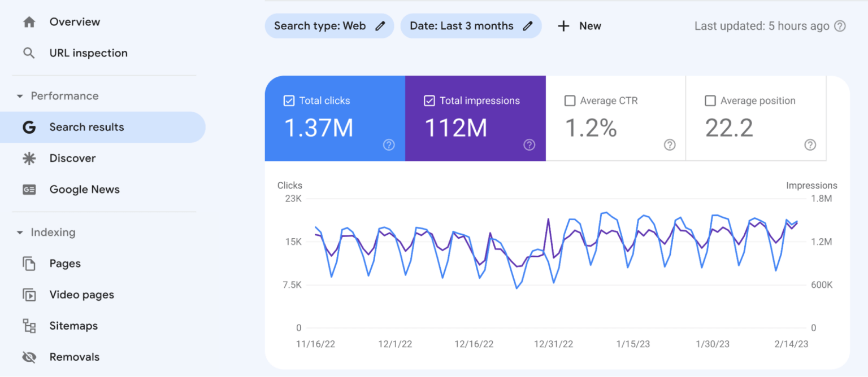
Task: Uncheck the Total clicks checkbox
Action: 289,101
